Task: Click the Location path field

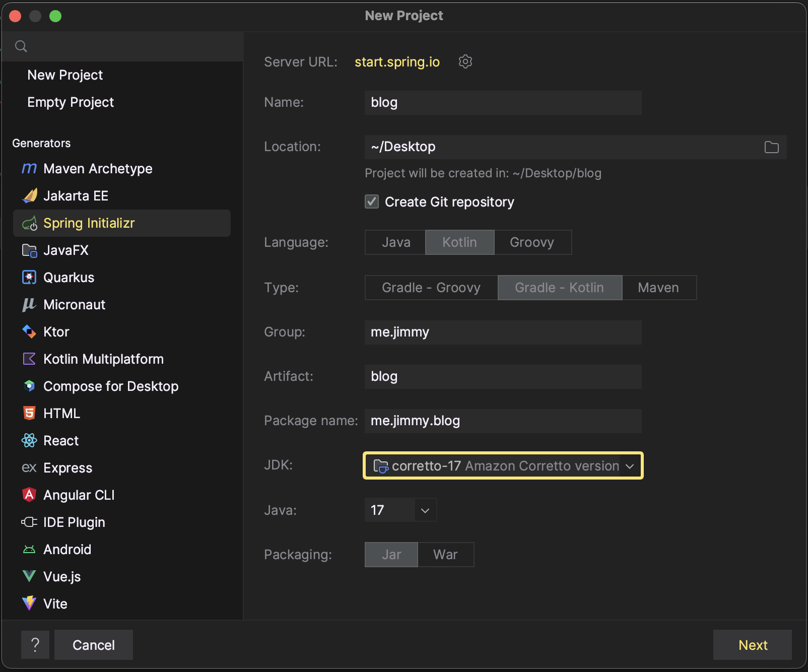Action: (x=576, y=147)
